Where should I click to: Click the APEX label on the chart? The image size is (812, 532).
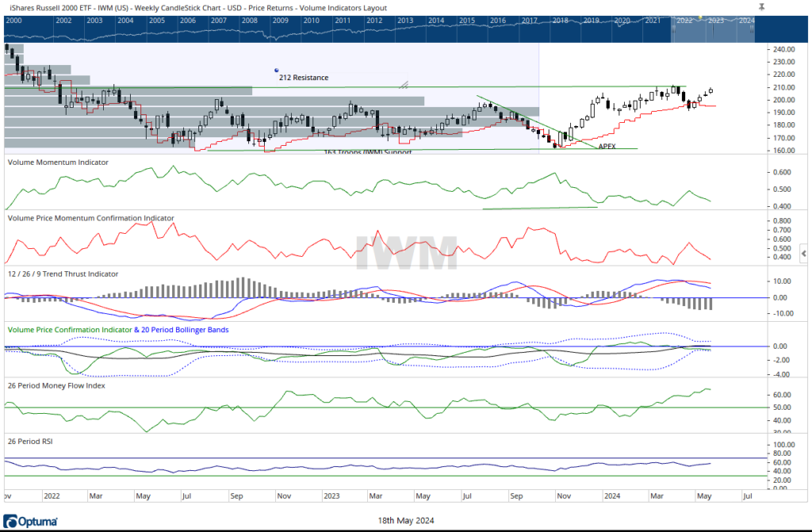click(607, 147)
